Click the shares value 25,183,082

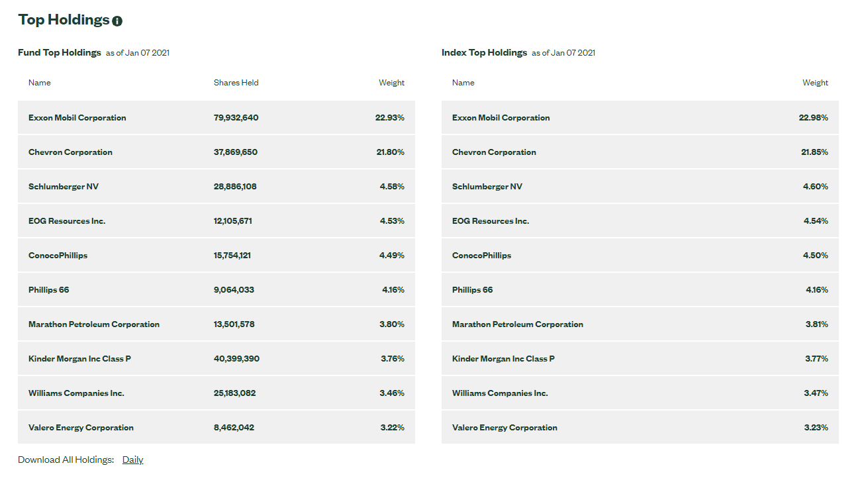234,393
